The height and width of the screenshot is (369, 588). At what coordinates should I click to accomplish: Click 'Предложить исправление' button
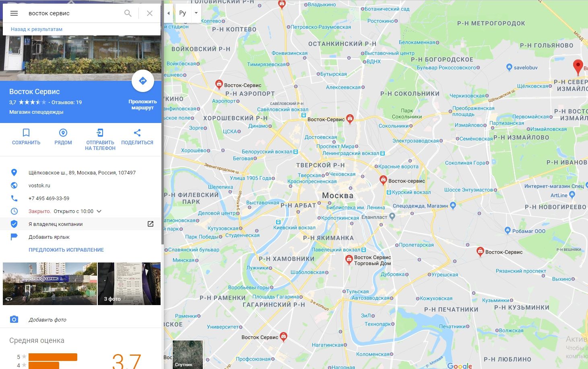(66, 250)
